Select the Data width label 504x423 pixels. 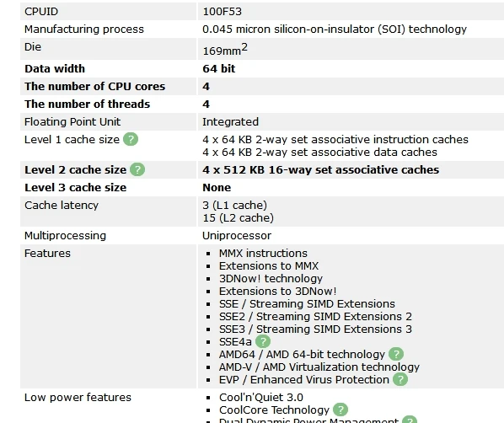[x=55, y=69]
